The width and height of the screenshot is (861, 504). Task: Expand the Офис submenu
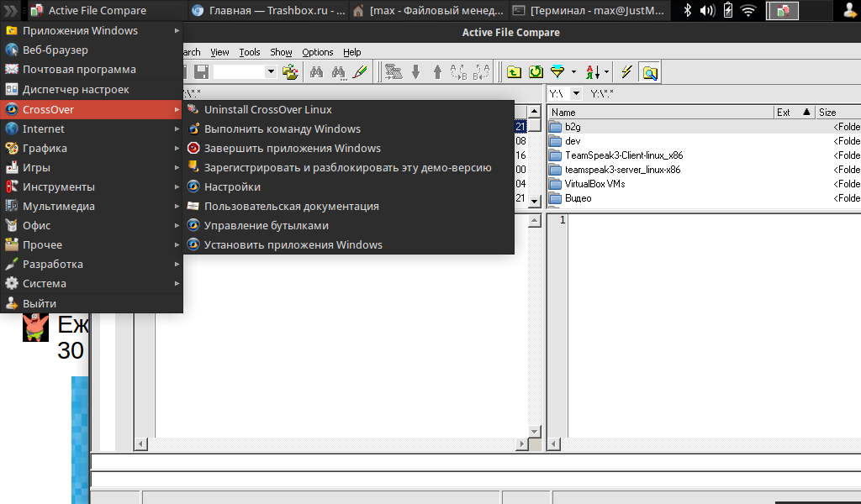(92, 225)
